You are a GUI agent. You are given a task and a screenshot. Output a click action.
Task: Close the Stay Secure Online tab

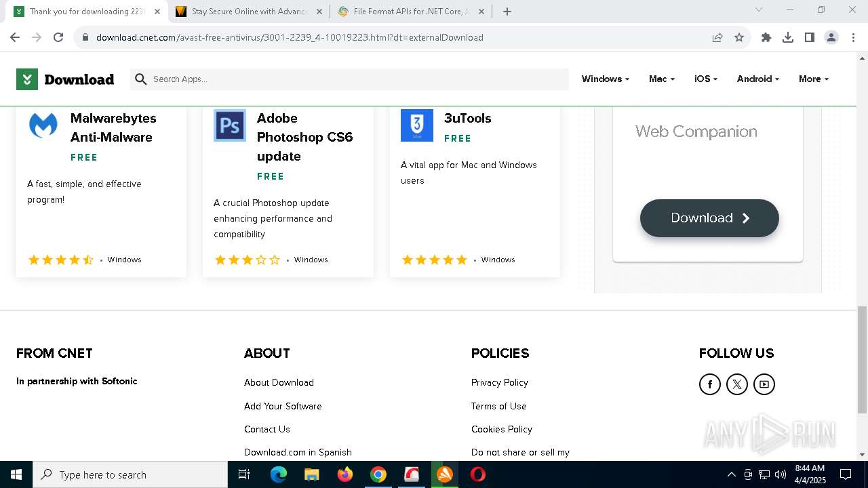[320, 12]
